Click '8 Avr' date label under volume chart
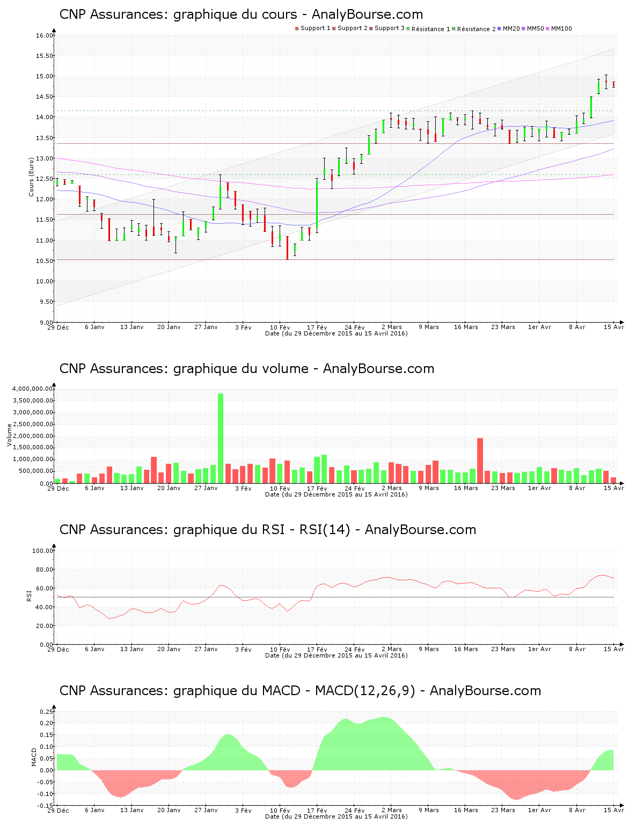Image resolution: width=644 pixels, height=832 pixels. click(577, 488)
